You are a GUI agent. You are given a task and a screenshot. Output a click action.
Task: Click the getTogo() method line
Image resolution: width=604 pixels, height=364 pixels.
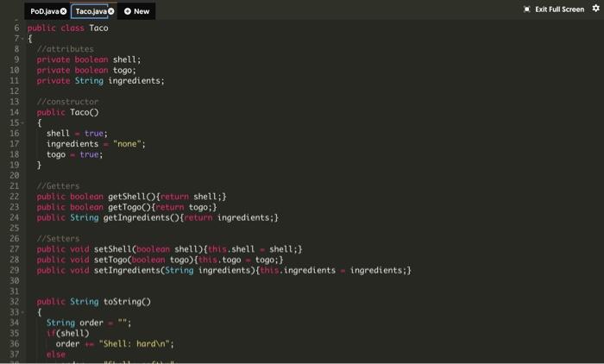pyautogui.click(x=127, y=207)
